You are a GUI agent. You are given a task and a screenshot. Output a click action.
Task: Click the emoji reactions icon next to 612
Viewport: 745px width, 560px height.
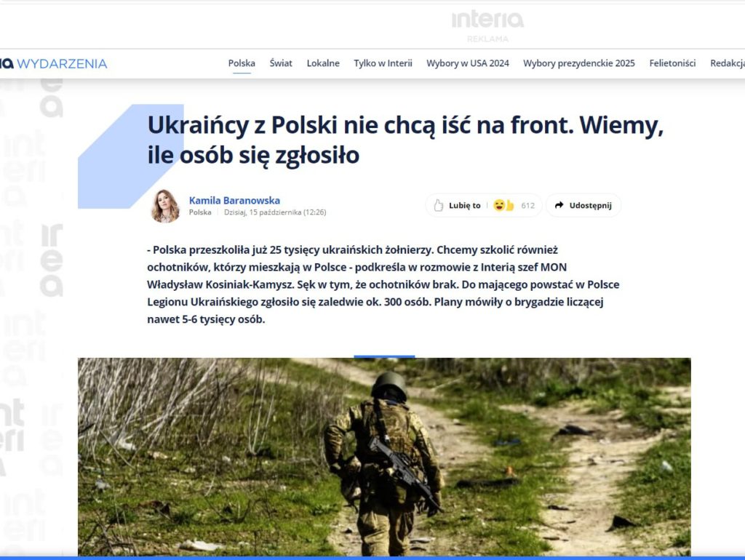[x=503, y=205]
